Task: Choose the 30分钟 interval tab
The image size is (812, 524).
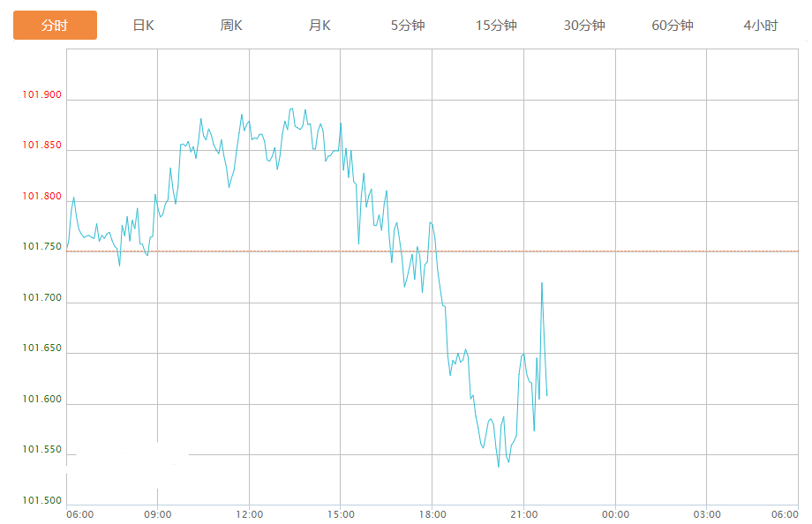Action: (x=584, y=26)
